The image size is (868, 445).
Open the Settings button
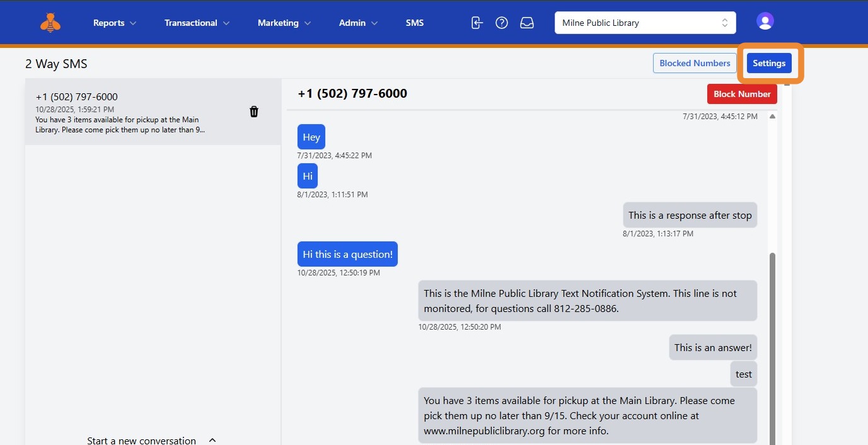coord(769,63)
